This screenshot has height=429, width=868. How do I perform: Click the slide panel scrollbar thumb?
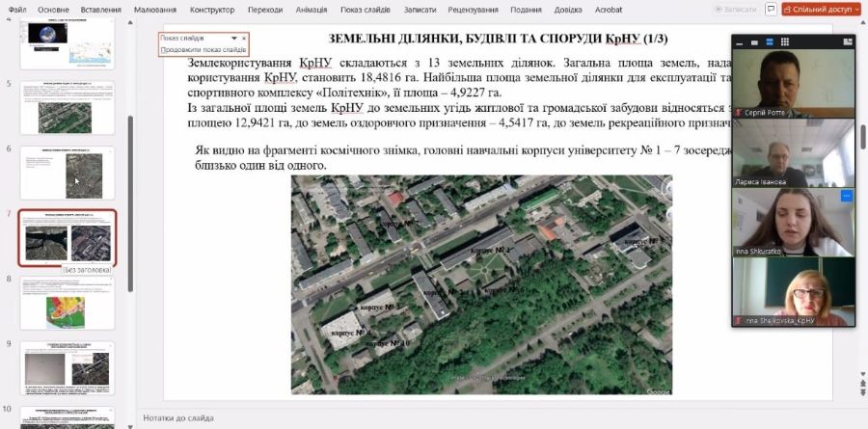tap(130, 203)
